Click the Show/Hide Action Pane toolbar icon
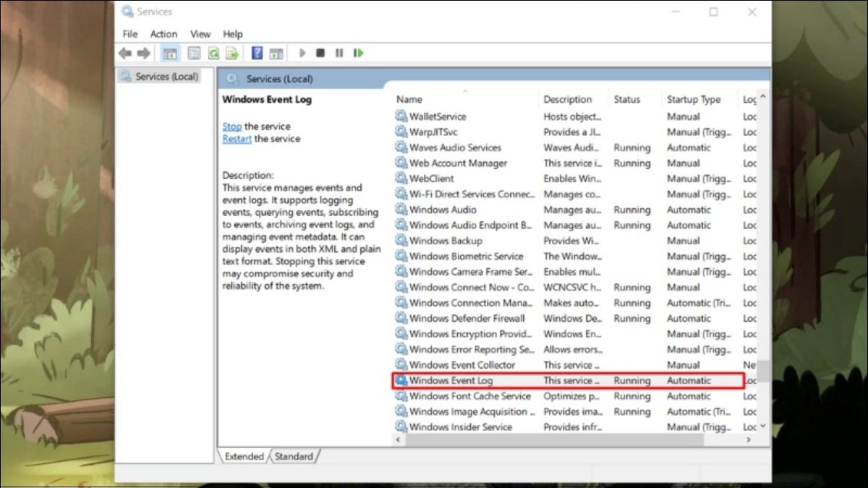 276,53
